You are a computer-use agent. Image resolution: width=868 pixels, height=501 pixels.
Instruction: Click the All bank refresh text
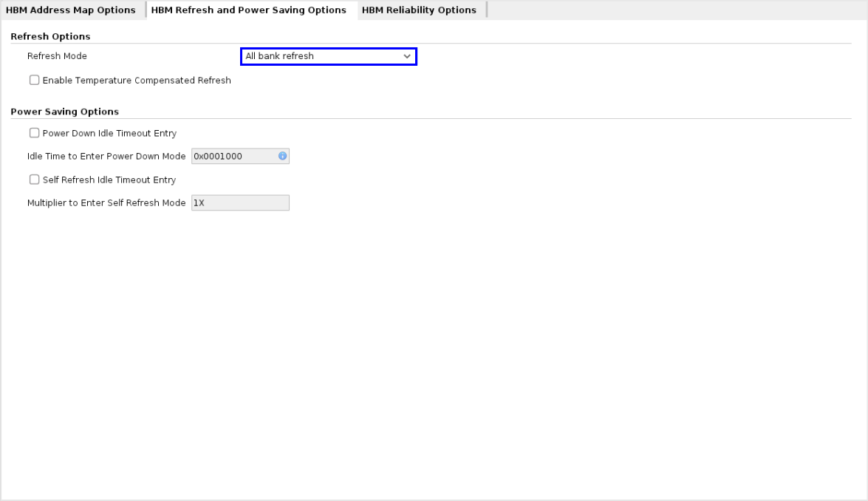(x=280, y=56)
